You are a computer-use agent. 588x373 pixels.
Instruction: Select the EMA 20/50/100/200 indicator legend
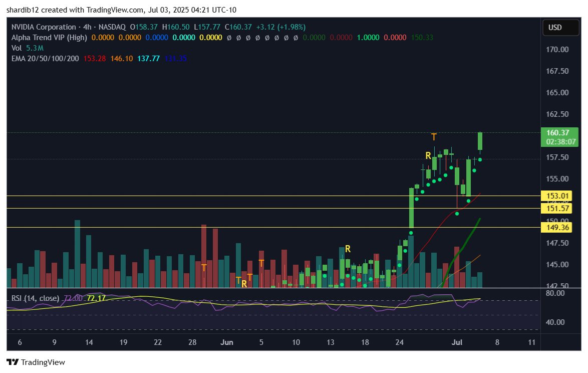pos(45,59)
